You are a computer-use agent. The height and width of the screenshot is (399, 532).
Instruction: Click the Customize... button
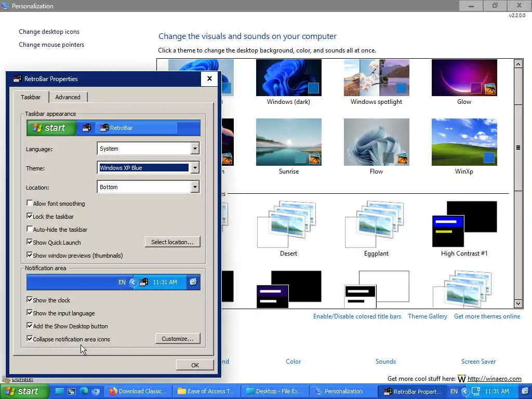tap(178, 339)
